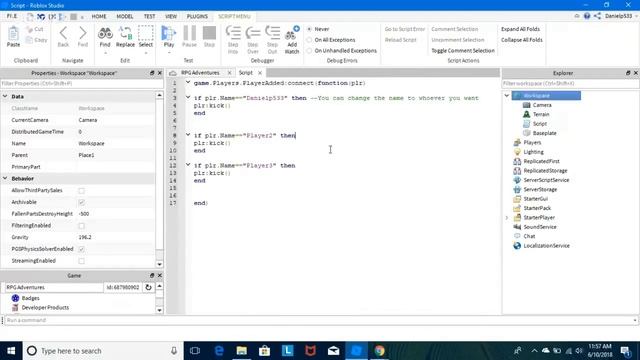
Task: Switch to the VIEW ribbon tab
Action: (x=171, y=16)
